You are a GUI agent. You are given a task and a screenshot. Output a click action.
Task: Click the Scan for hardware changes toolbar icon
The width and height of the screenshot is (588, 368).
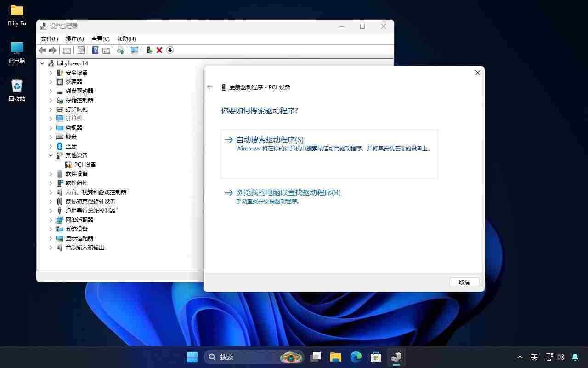134,50
